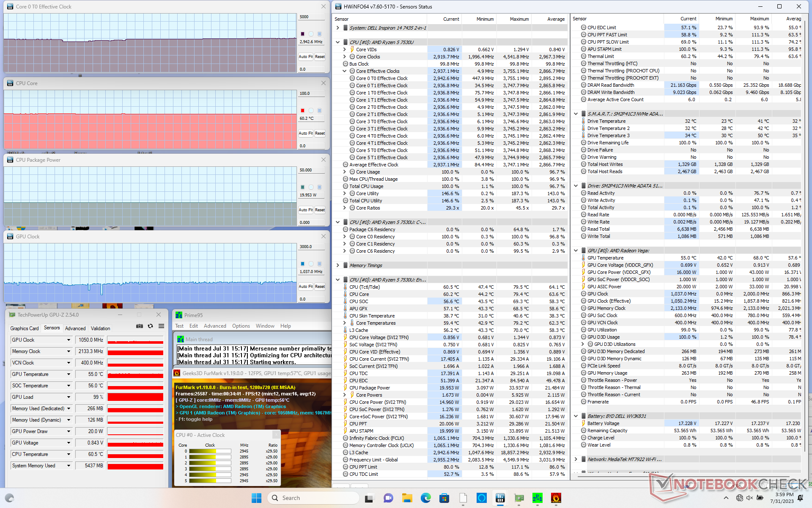Viewport: 812px width, 508px height.
Task: Click blue line color swatch in GPU Clock graph
Action: (302, 264)
